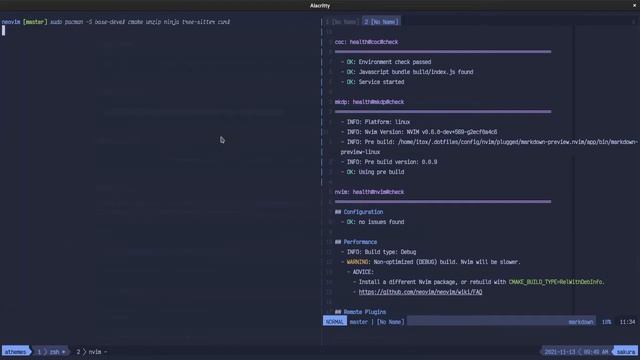Click the sakura host label

pos(626,352)
